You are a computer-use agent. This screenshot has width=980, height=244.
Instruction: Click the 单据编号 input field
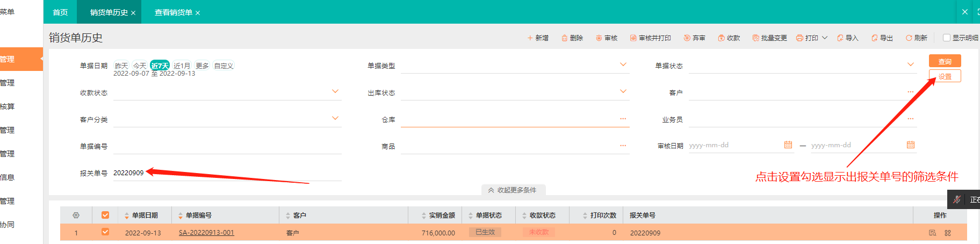[227, 146]
